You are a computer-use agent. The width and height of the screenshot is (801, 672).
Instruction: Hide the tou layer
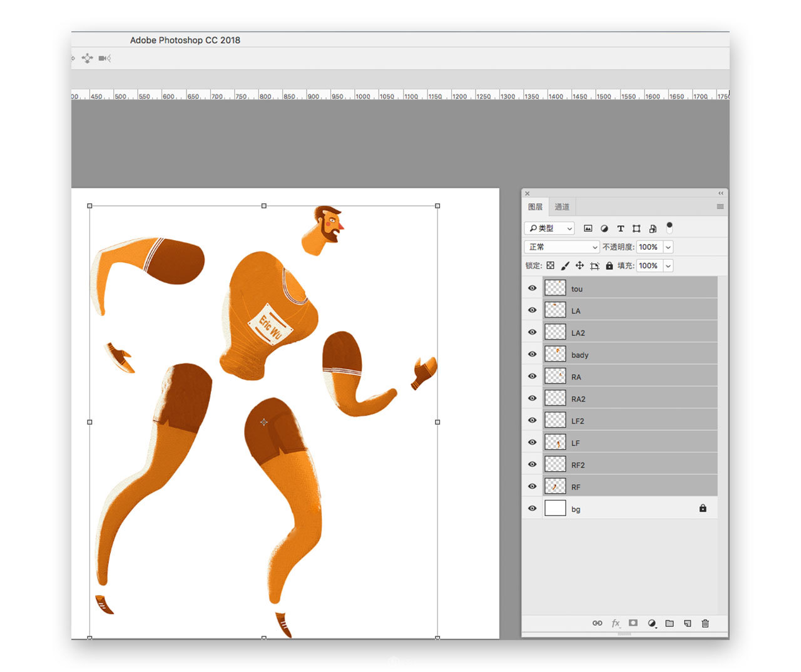(533, 288)
